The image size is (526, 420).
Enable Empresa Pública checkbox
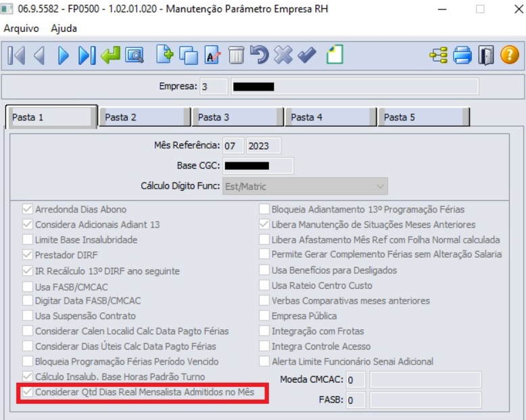click(x=264, y=316)
